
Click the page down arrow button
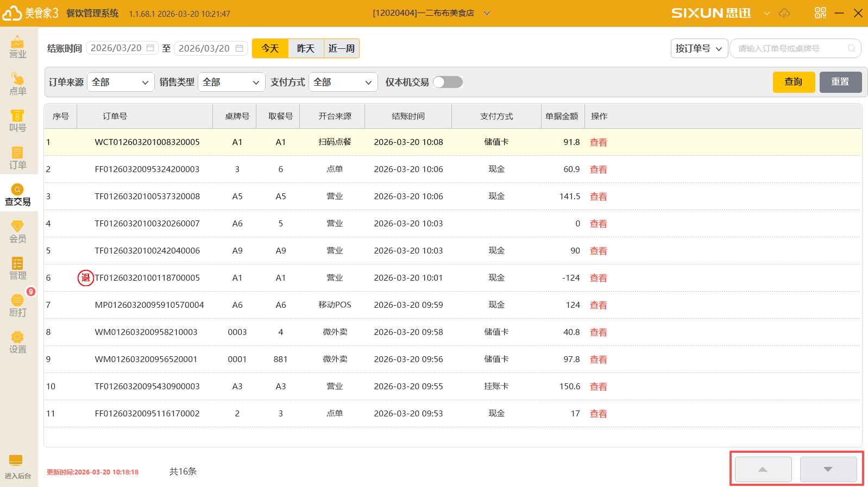(x=828, y=469)
